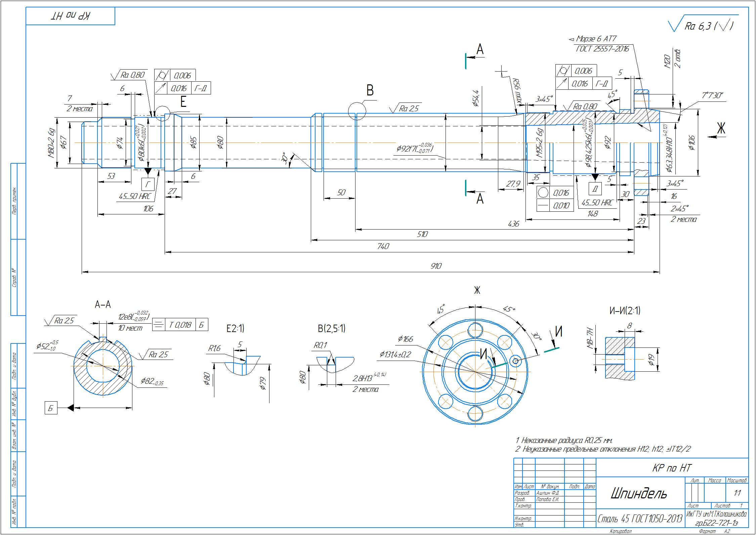Click the "Справ. №" side stamp label
The height and width of the screenshot is (535, 756).
click(14, 278)
